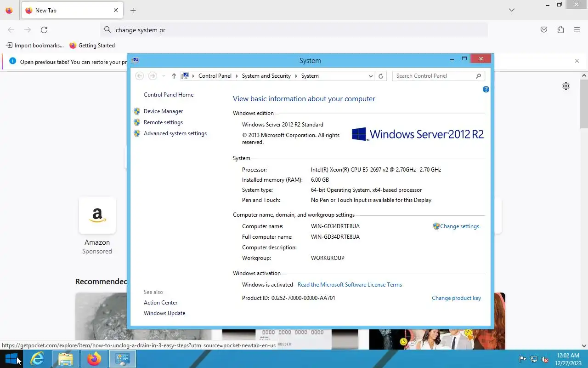Close the New Tab tab
The height and width of the screenshot is (368, 588).
[116, 10]
